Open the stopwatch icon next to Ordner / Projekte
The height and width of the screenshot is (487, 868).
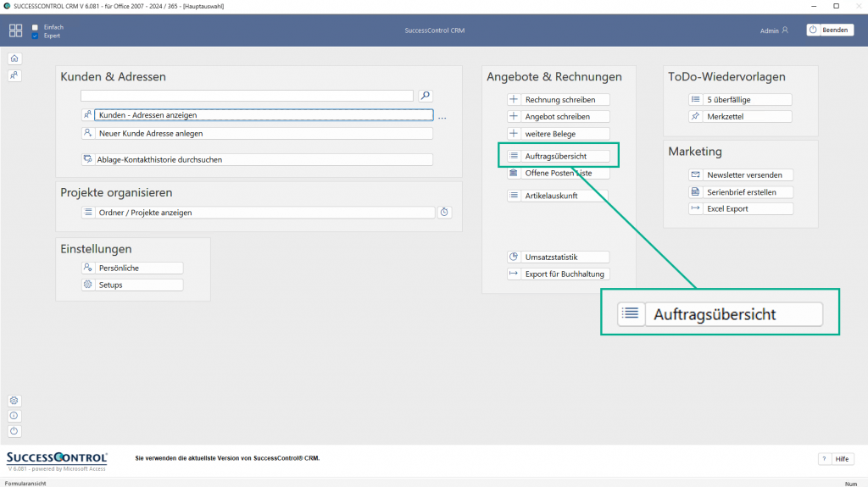[x=444, y=213]
